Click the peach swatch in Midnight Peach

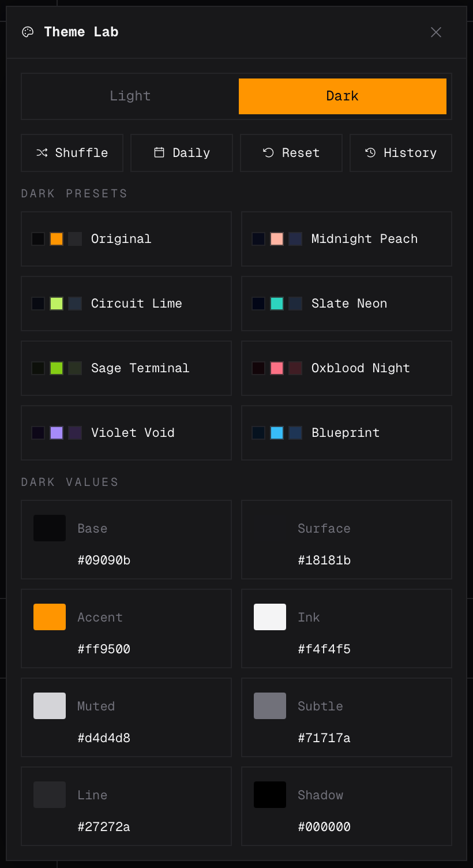(277, 239)
